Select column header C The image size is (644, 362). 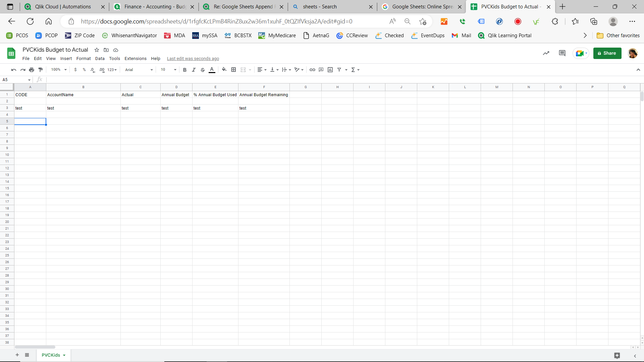pos(141,87)
